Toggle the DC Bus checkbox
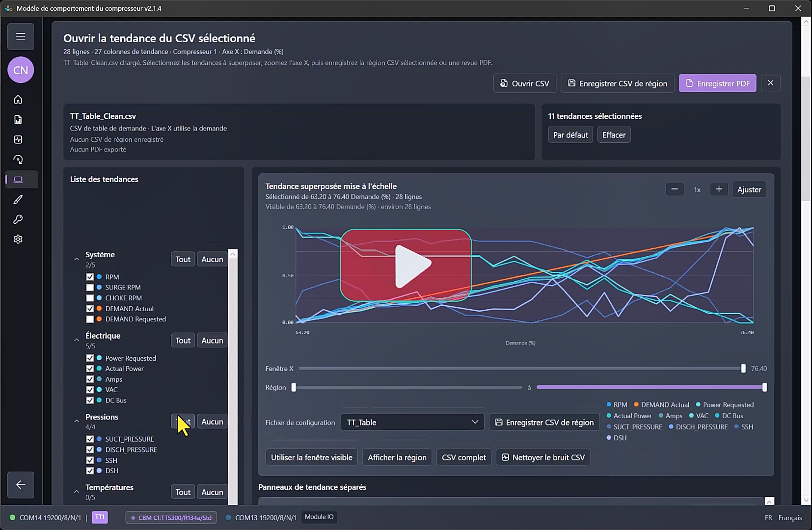This screenshot has width=812, height=530. pos(90,400)
